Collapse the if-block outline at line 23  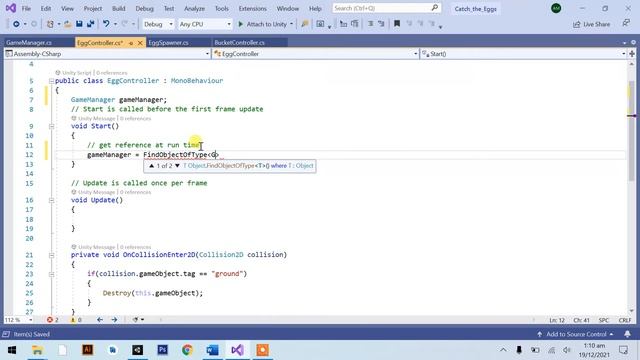pos(51,274)
